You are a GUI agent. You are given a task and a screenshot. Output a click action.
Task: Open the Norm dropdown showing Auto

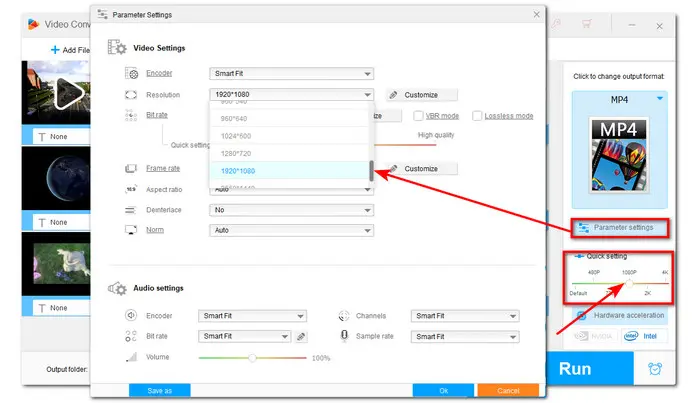pos(292,230)
